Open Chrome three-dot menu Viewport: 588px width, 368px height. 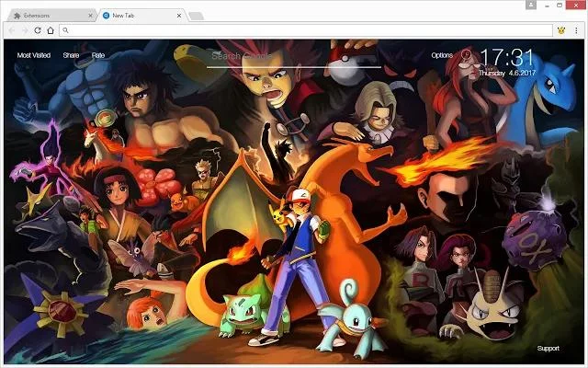(x=576, y=30)
